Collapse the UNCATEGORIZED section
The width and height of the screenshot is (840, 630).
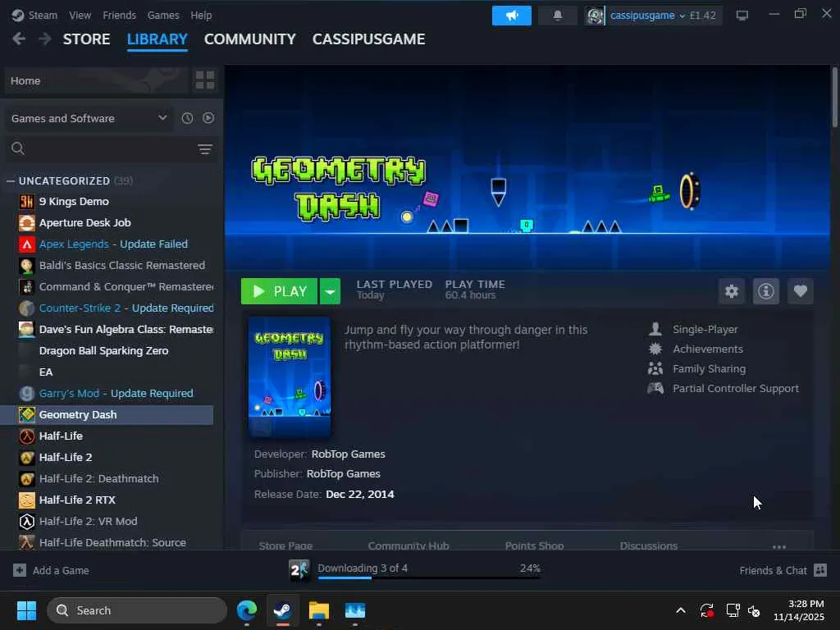(x=11, y=181)
